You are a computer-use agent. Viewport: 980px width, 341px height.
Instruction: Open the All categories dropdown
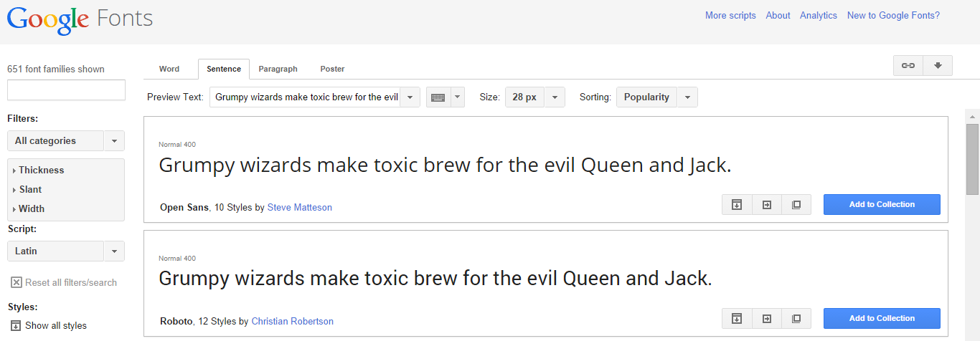[x=66, y=140]
